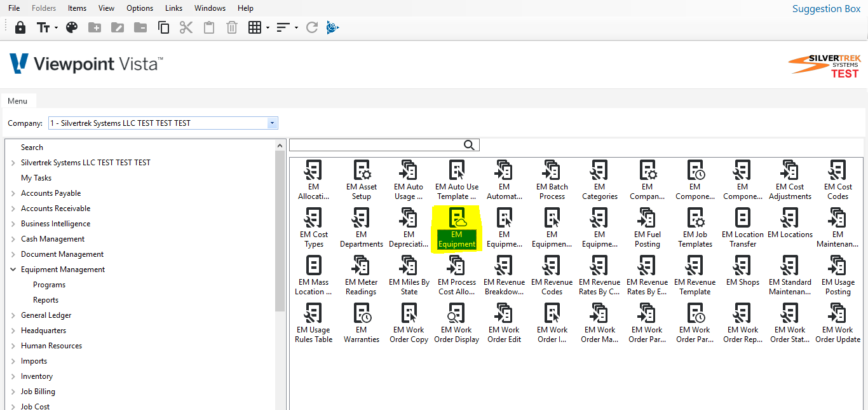Viewport: 868px width, 410px height.
Task: Open the EM Miles By State icon
Action: coord(409,276)
